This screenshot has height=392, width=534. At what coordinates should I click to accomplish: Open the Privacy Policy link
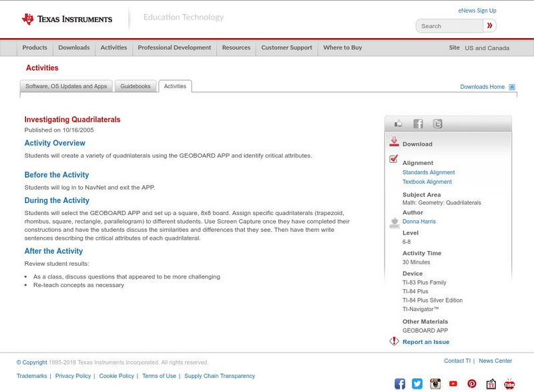(x=73, y=376)
